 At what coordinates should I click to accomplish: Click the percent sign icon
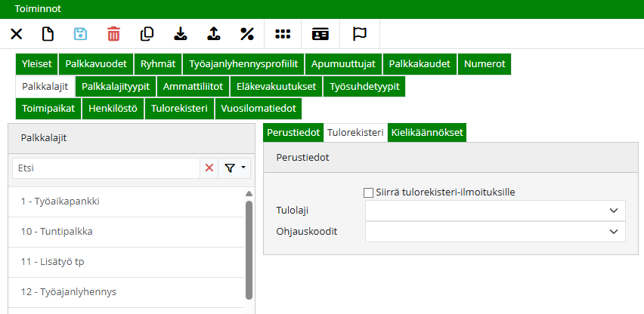tap(246, 34)
